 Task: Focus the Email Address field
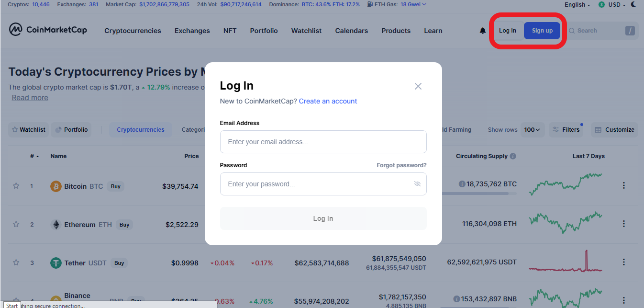pyautogui.click(x=323, y=142)
